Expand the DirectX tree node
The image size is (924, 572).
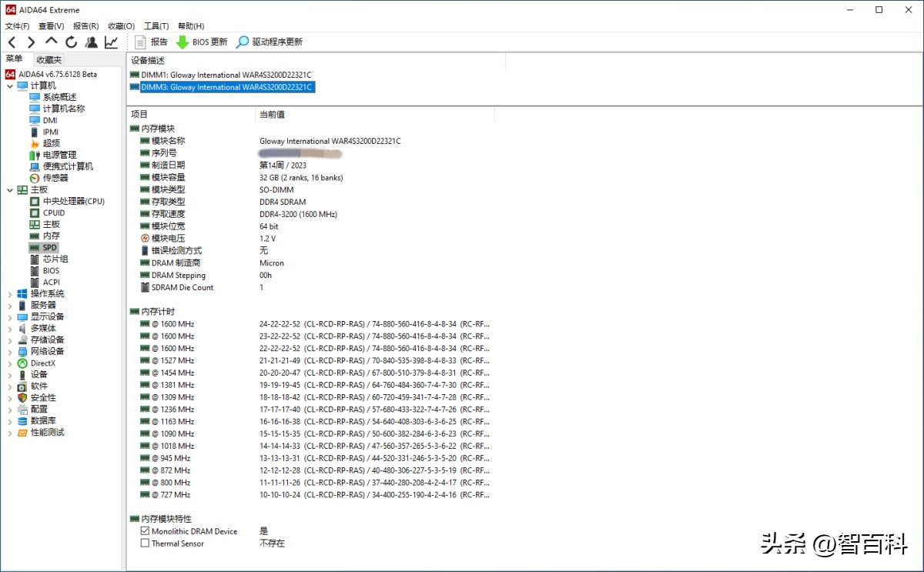10,363
